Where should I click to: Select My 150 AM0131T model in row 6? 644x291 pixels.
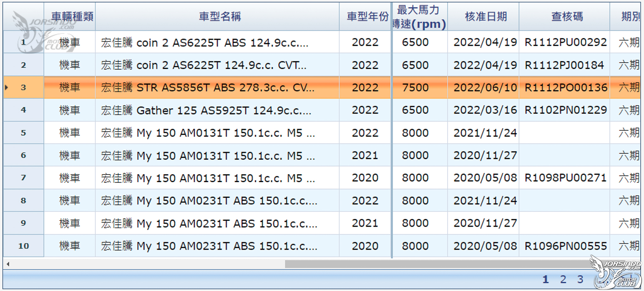[x=208, y=156]
